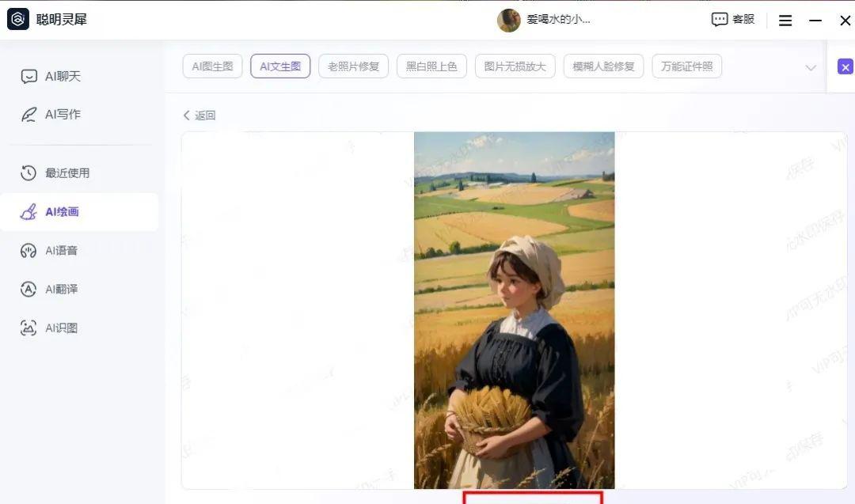
Task: Go back using 返回 arrow
Action: coord(187,115)
